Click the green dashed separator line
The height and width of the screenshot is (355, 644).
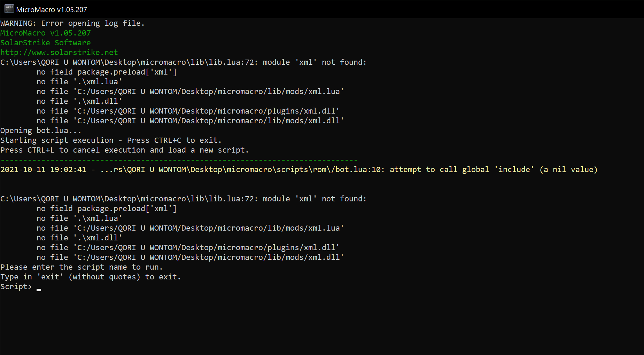coord(179,160)
